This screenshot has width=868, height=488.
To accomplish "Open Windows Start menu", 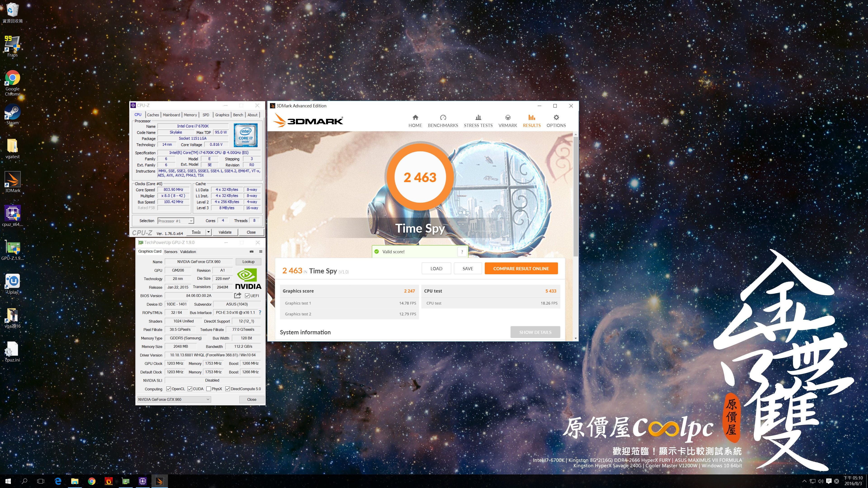I will (8, 481).
